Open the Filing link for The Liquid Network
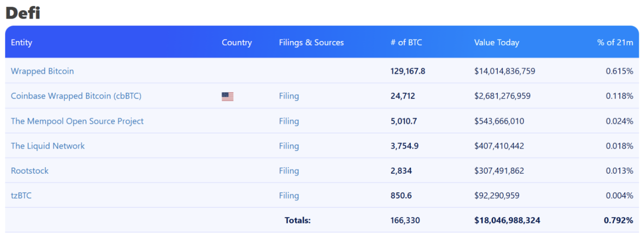 pyautogui.click(x=289, y=146)
